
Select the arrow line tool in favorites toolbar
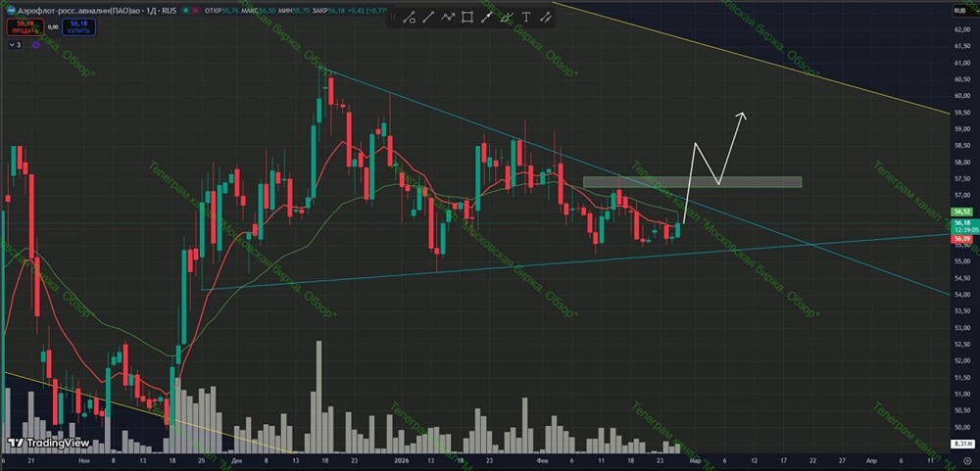tap(486, 18)
